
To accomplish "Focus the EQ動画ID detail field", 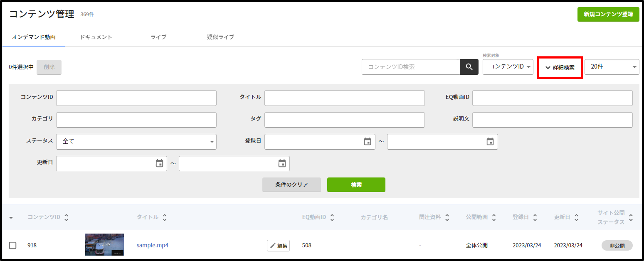I will point(552,98).
